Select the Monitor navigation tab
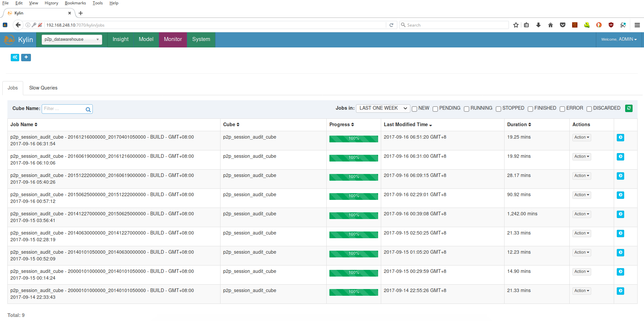This screenshot has width=644, height=321. click(173, 39)
